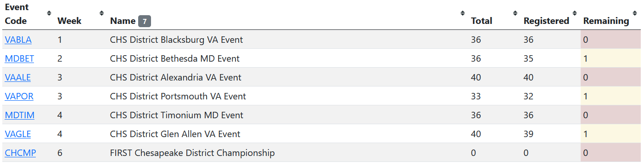Follow the MDTIM event code link

pos(20,115)
